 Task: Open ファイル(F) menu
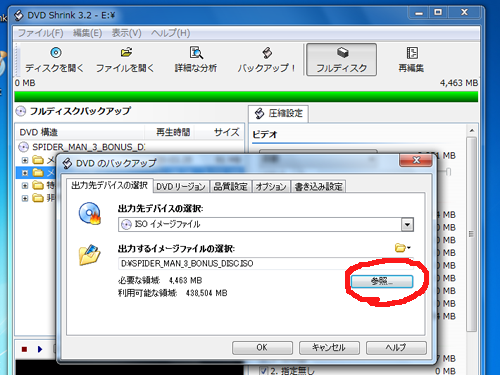(41, 33)
